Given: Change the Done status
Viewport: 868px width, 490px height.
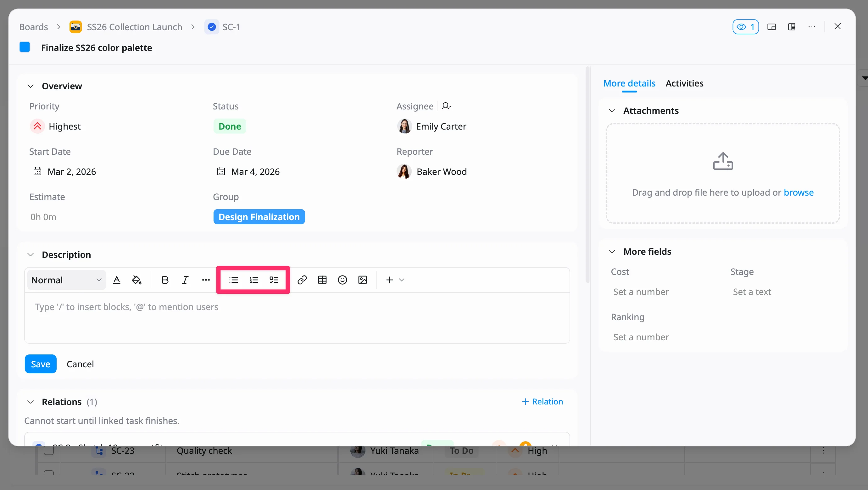Looking at the screenshot, I should tap(230, 126).
